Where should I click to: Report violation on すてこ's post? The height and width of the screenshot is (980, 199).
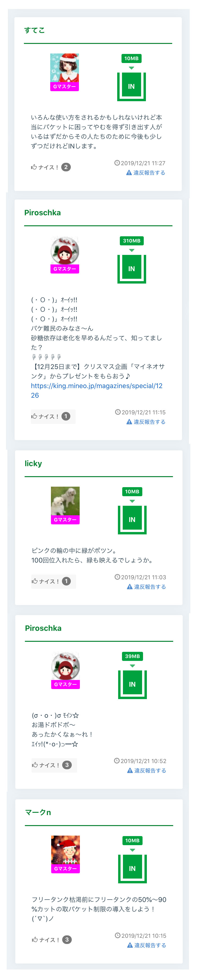(x=146, y=173)
